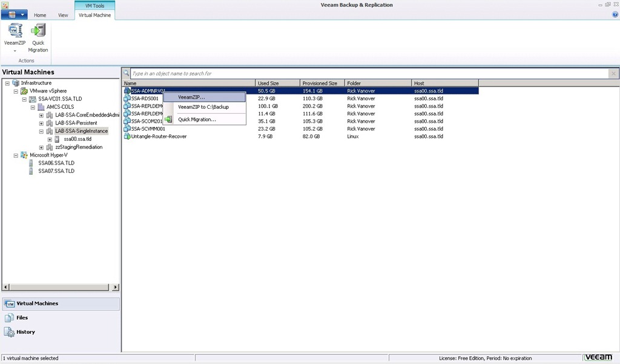Image resolution: width=620 pixels, height=364 pixels.
Task: Click the SSA-ADMNRV01 VM icon
Action: 127,91
